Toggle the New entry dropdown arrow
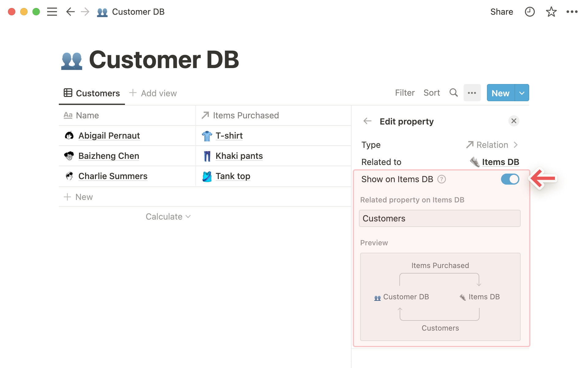This screenshot has width=588, height=368. point(521,93)
